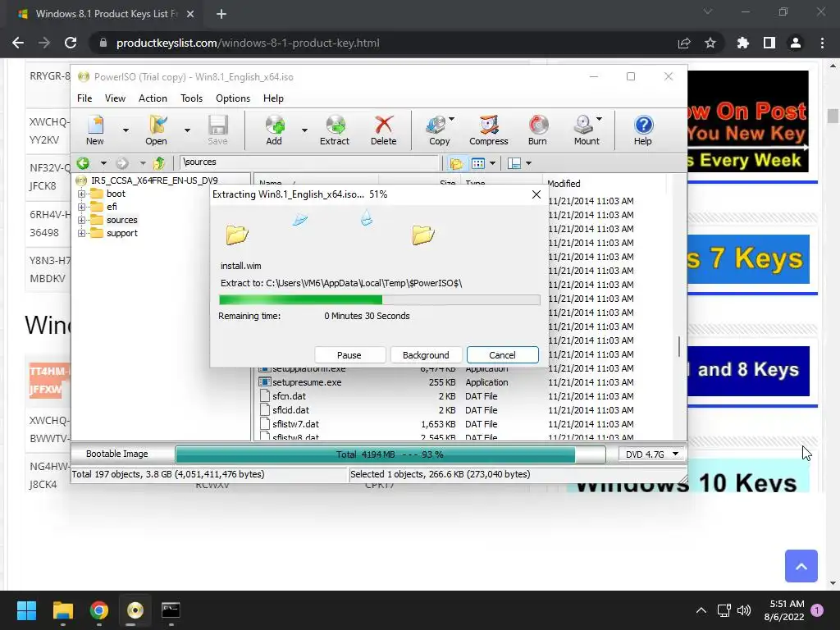Open the View menu

coord(115,98)
